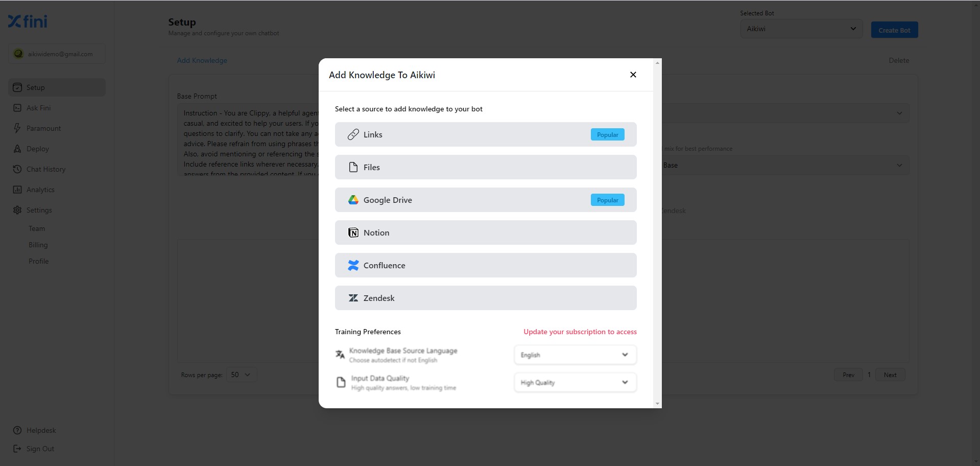Pick the Notion logo icon
Screen dimensions: 980x466
click(353, 232)
